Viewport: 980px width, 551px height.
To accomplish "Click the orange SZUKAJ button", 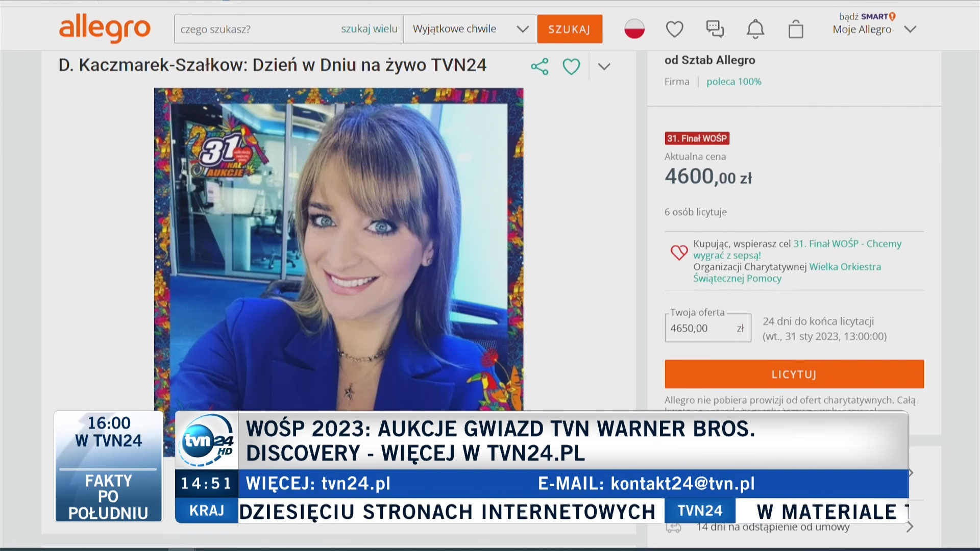I will (570, 29).
